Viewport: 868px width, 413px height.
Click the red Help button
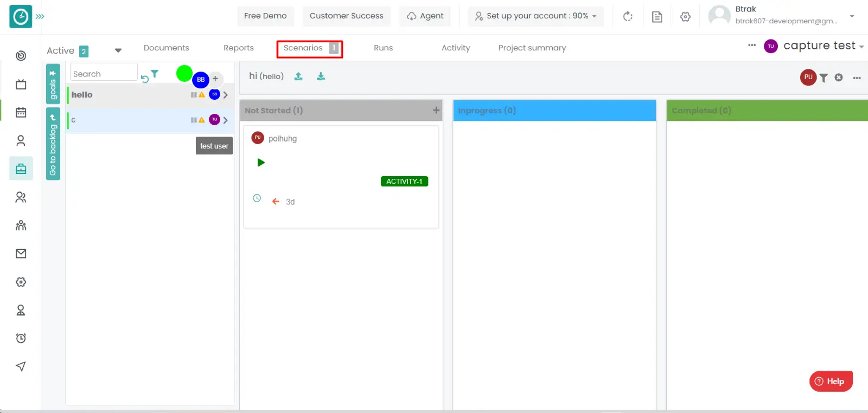[x=831, y=381]
